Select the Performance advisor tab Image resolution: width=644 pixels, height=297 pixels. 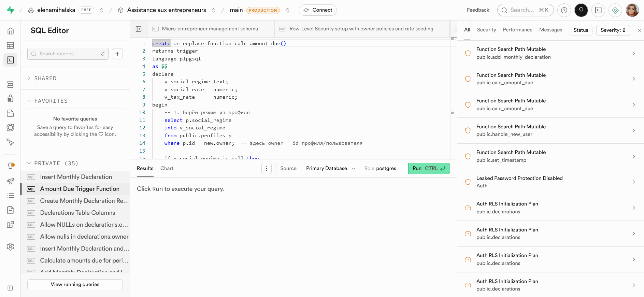click(517, 30)
